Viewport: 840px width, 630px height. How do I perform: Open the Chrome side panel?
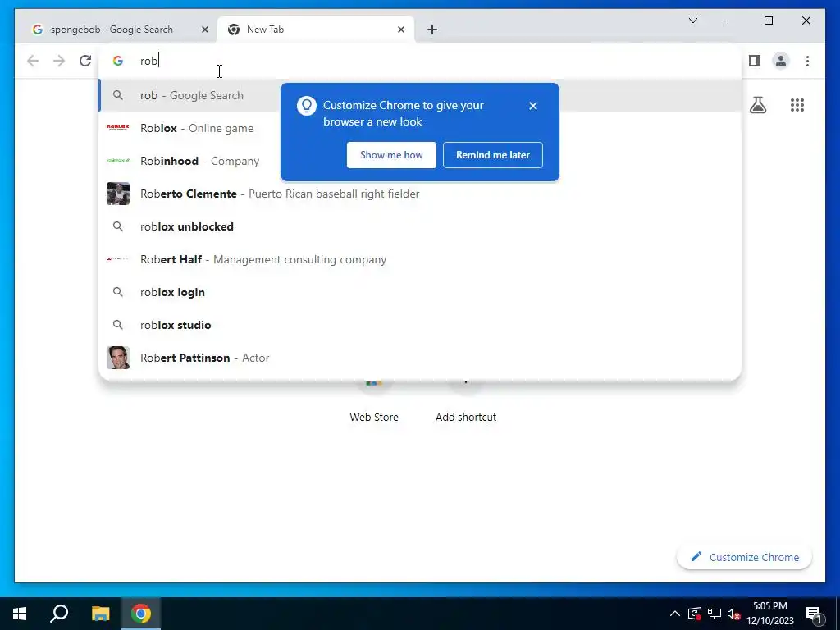tap(755, 61)
